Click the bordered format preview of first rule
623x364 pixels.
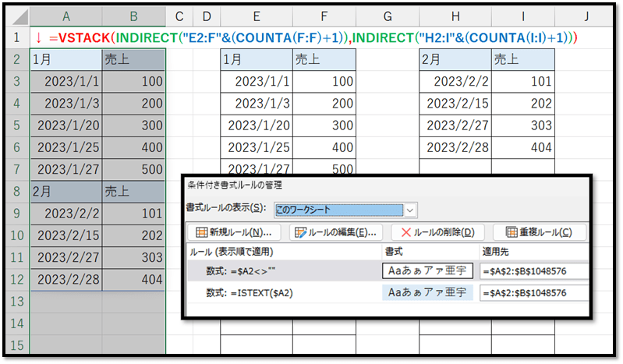click(x=428, y=270)
